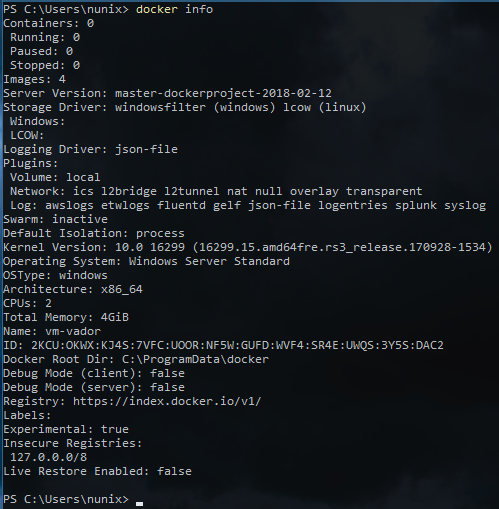Click the Architecture x86_64 value
This screenshot has width=499, height=509.
coord(122,289)
